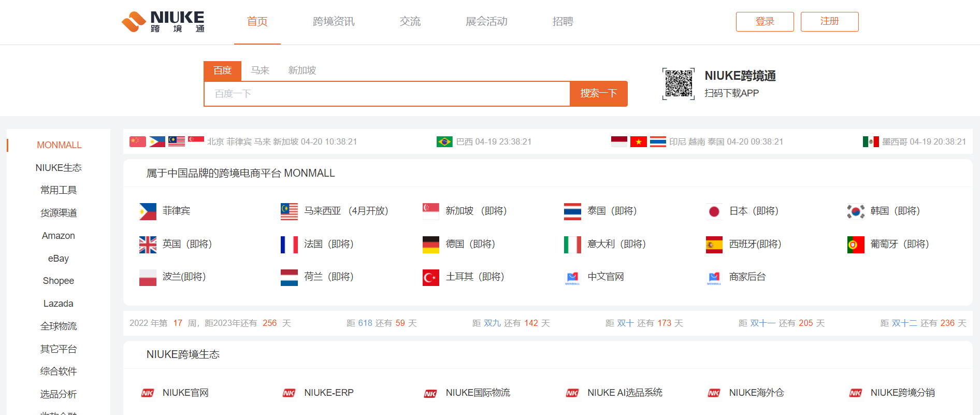The image size is (980, 415).
Task: Open the NIUKE-ERP link
Action: coord(329,393)
